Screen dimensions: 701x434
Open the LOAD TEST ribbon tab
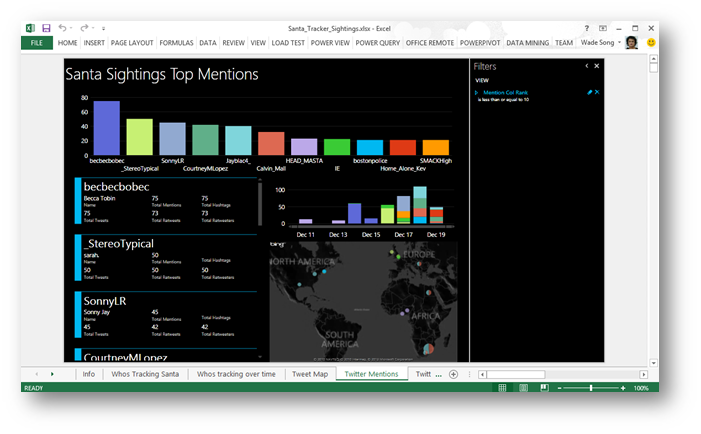[288, 43]
